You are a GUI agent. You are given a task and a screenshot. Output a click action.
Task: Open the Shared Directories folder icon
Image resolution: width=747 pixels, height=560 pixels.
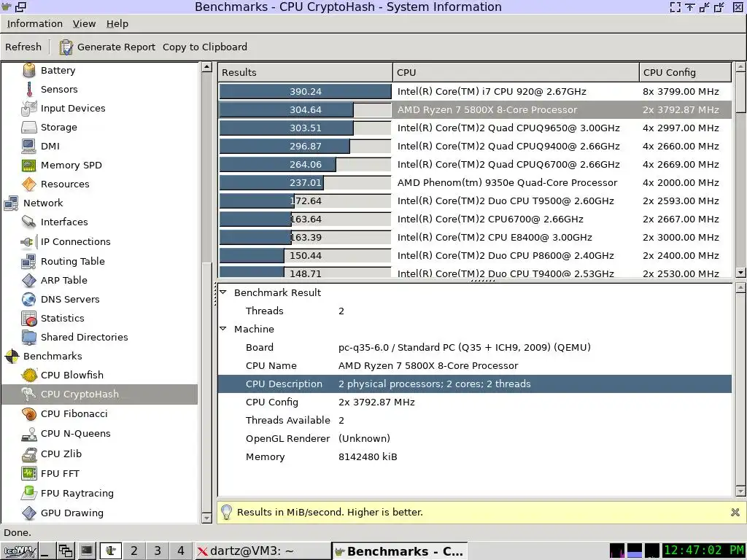click(29, 337)
